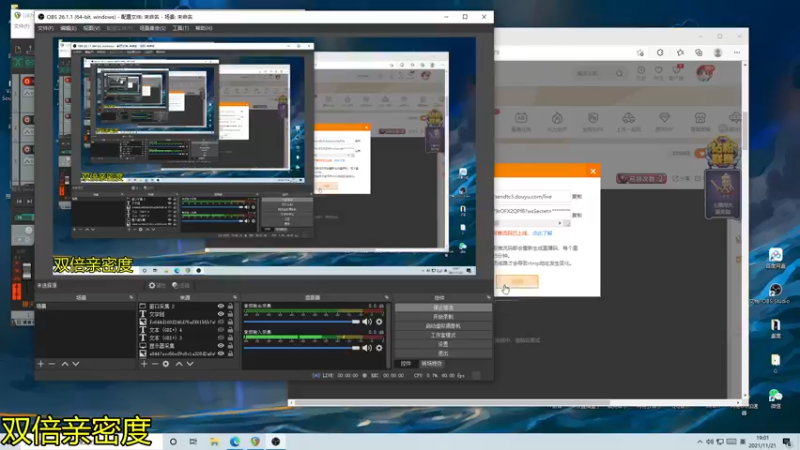Click 停止推流 stop streaming button
The width and height of the screenshot is (800, 450).
[443, 308]
